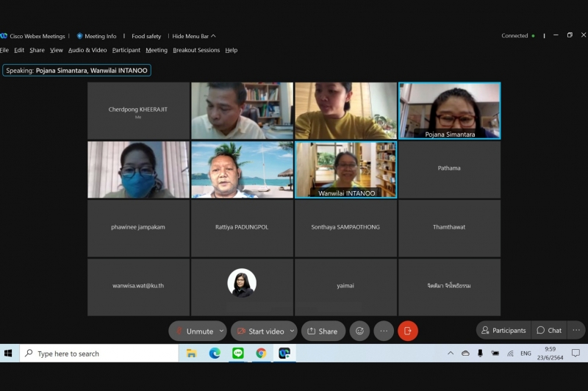Open Meeting Info shield icon
Viewport: 588px width, 391px height.
click(x=80, y=36)
